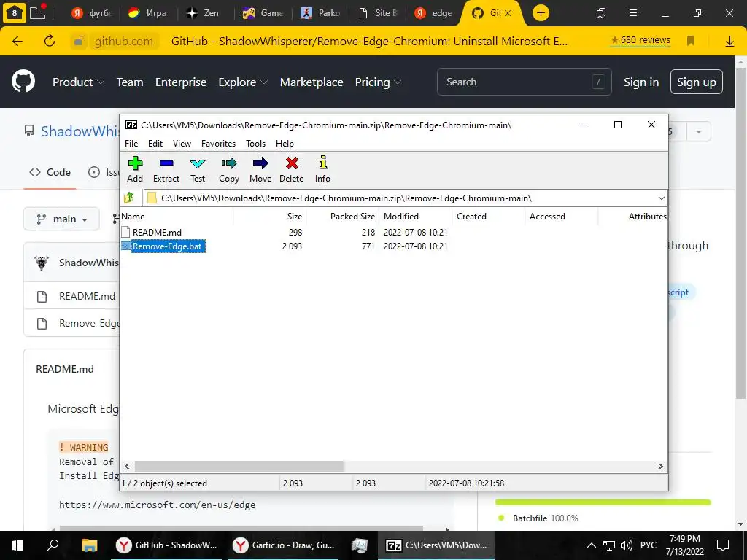Click the Add button in 7-Zip toolbar
Image resolution: width=747 pixels, height=560 pixels.
tap(135, 169)
